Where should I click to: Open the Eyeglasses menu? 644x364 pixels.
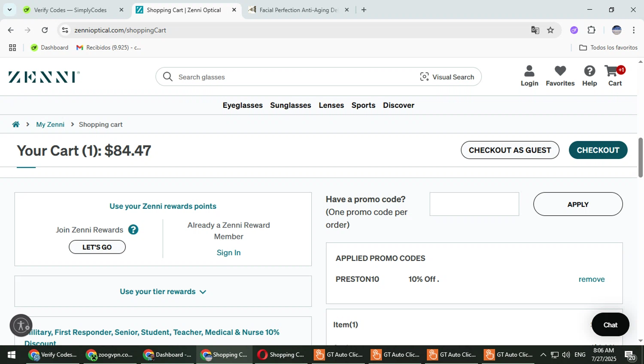click(x=243, y=105)
